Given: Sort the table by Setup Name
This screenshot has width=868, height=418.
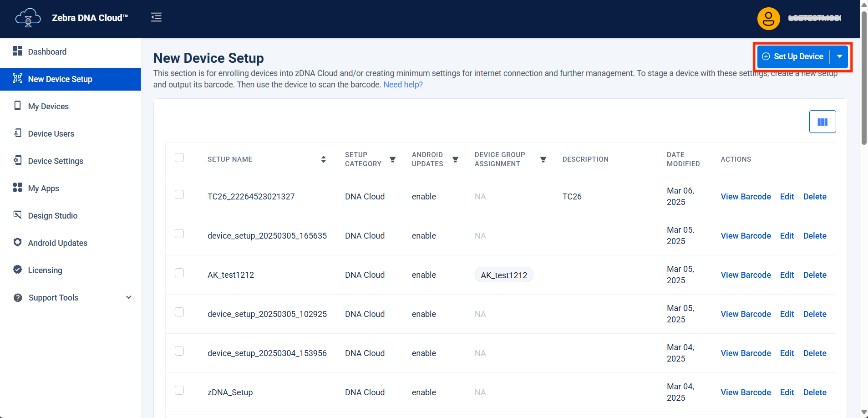Looking at the screenshot, I should coord(323,159).
